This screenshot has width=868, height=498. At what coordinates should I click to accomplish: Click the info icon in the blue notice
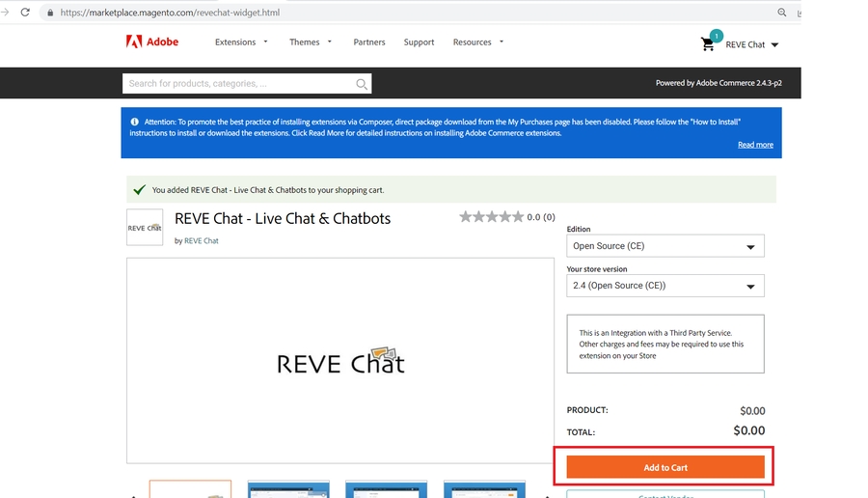pyautogui.click(x=134, y=123)
